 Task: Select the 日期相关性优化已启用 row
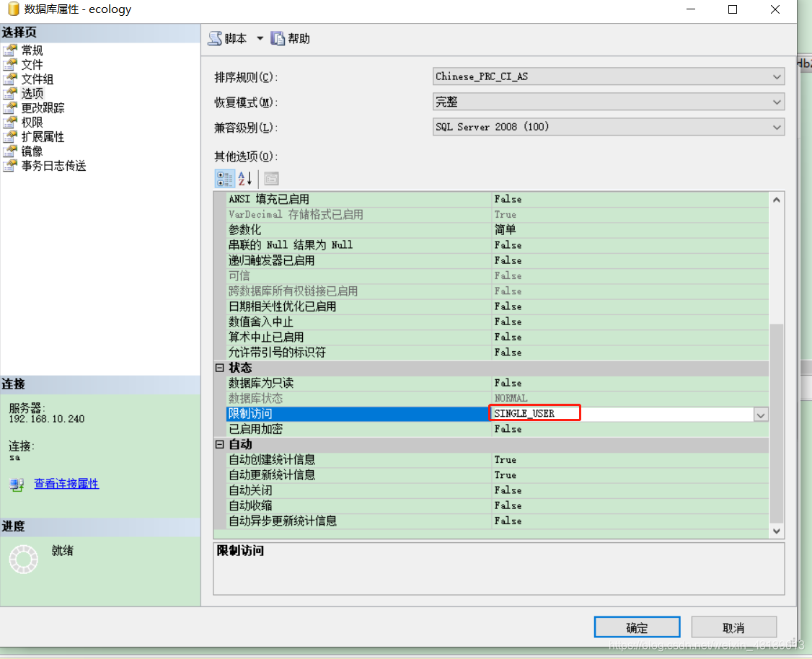pos(498,306)
